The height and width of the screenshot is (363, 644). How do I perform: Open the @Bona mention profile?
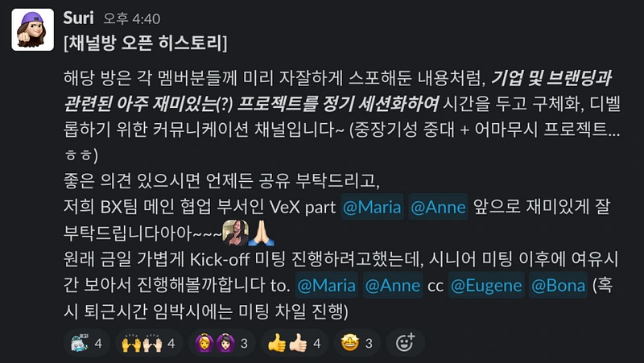pyautogui.click(x=558, y=285)
